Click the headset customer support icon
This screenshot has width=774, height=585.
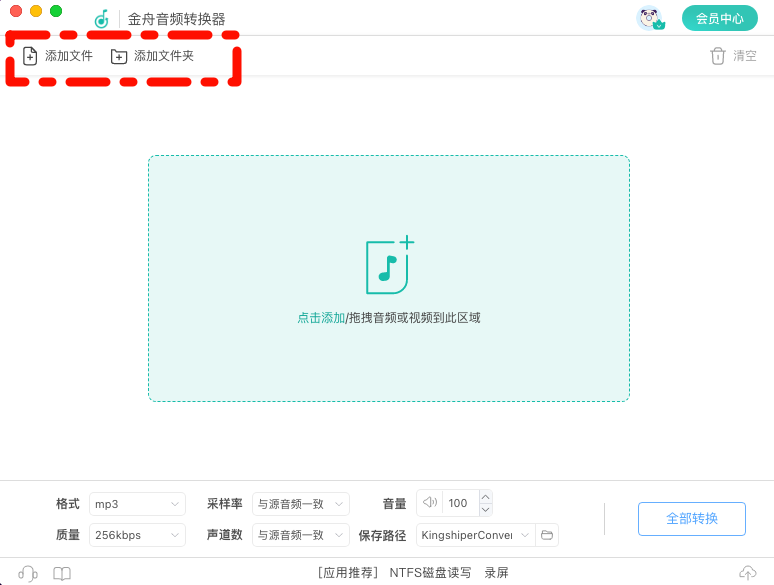click(28, 573)
